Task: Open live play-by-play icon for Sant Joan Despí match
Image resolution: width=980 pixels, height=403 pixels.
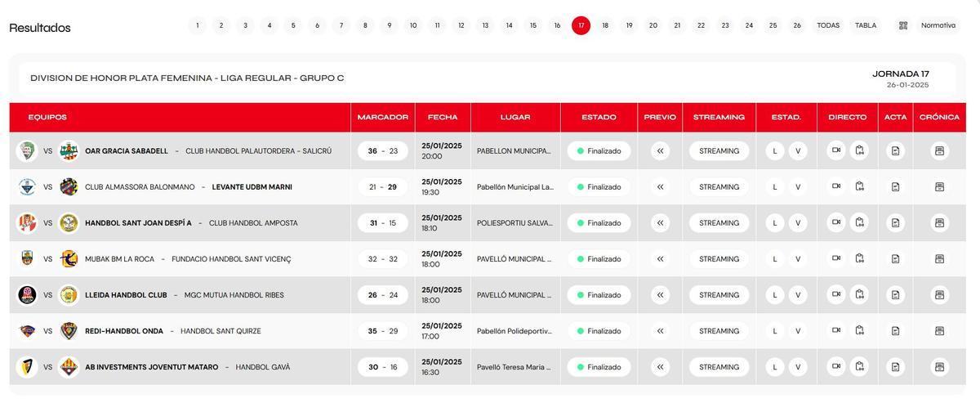Action: [x=859, y=222]
